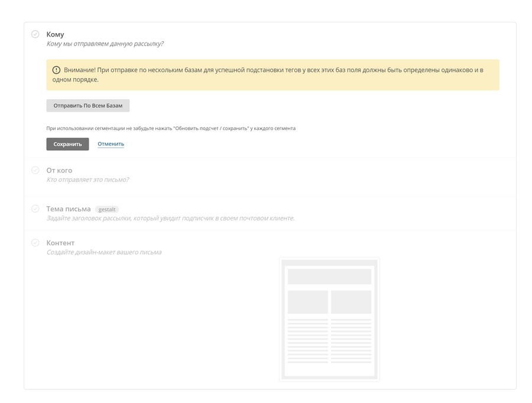Click the Создайте дизайн-макет вашего письма text
This screenshot has width=532, height=403.
(x=104, y=252)
